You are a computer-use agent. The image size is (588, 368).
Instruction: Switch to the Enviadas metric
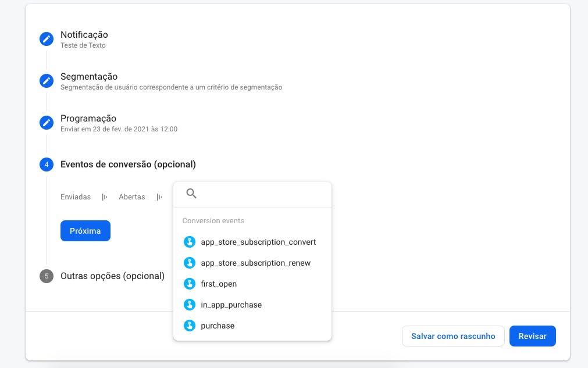[75, 197]
